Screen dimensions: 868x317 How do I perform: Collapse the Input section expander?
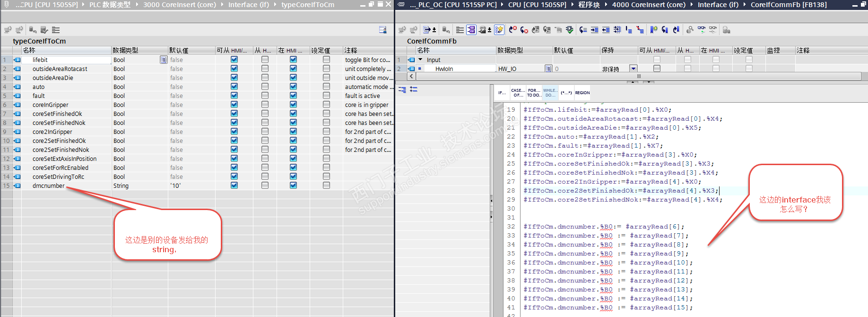coord(420,60)
